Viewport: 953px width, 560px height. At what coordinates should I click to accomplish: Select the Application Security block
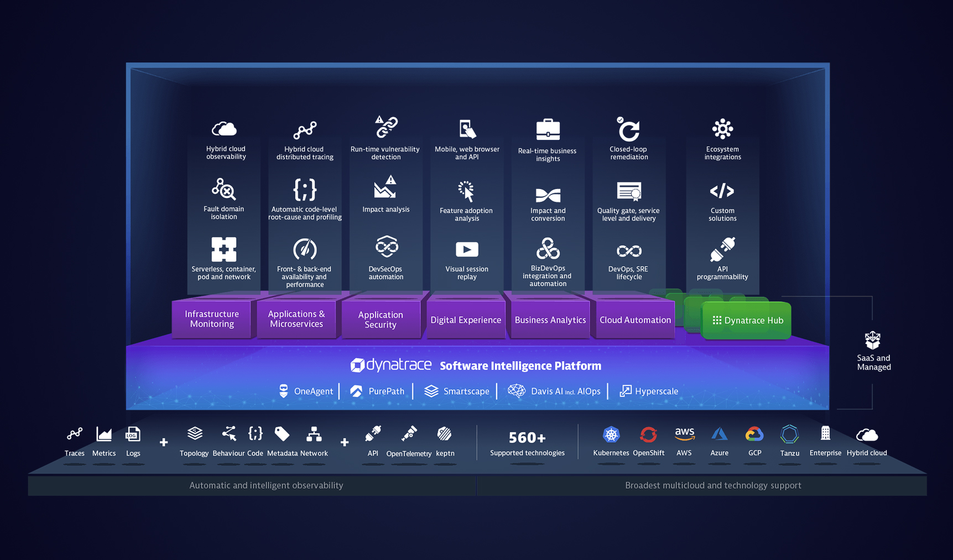coord(381,320)
